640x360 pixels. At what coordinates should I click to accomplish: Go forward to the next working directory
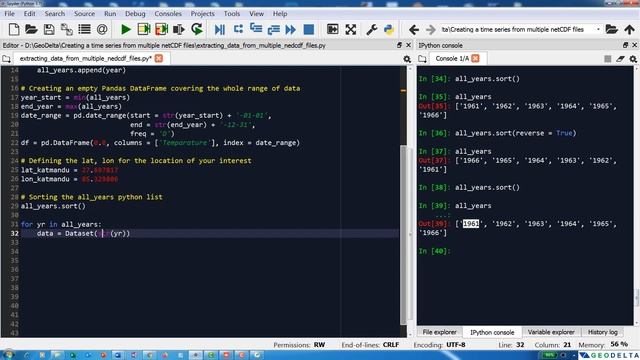click(431, 29)
